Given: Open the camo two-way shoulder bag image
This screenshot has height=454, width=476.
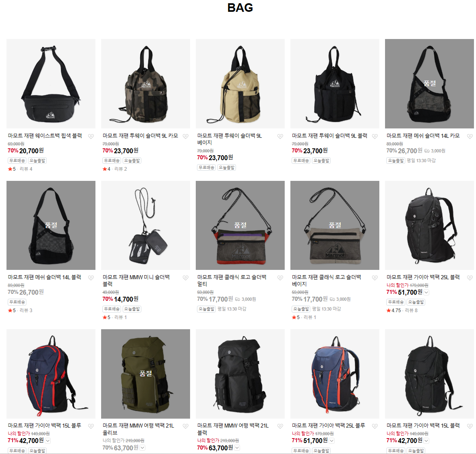Looking at the screenshot, I should point(145,84).
